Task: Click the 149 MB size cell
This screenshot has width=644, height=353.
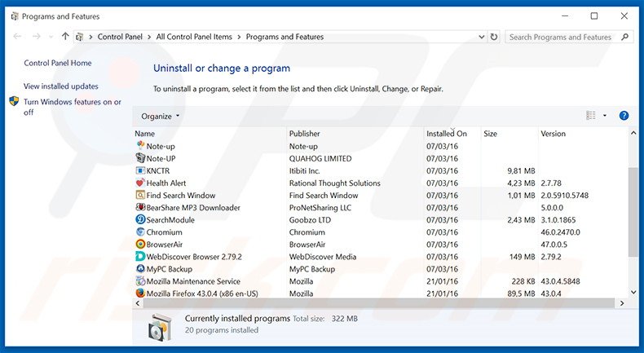Action: [522, 257]
